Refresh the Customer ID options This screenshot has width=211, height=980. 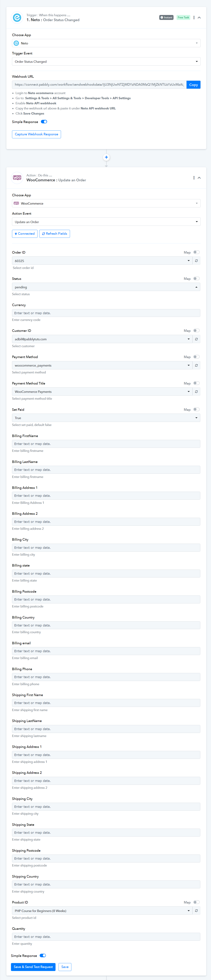tap(196, 339)
